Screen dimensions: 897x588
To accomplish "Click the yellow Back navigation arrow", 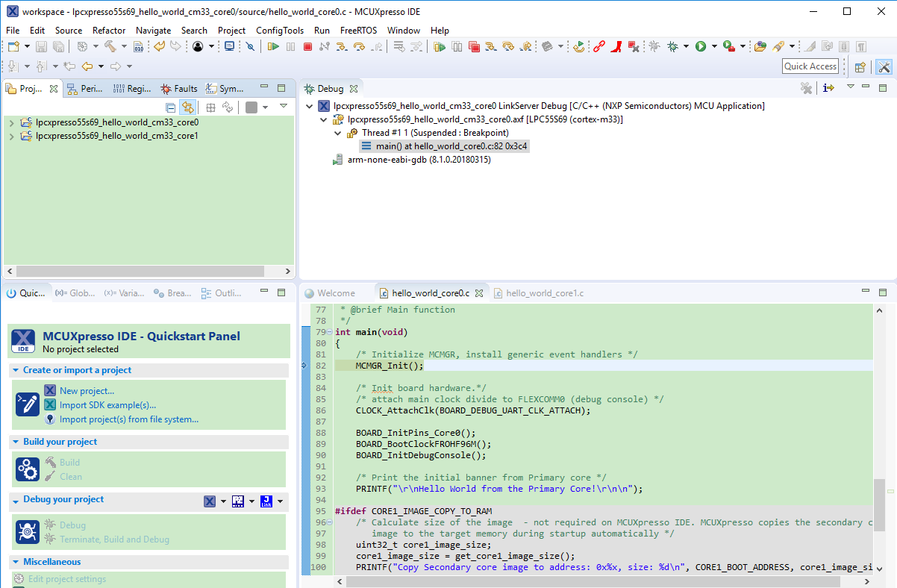I will pos(87,66).
